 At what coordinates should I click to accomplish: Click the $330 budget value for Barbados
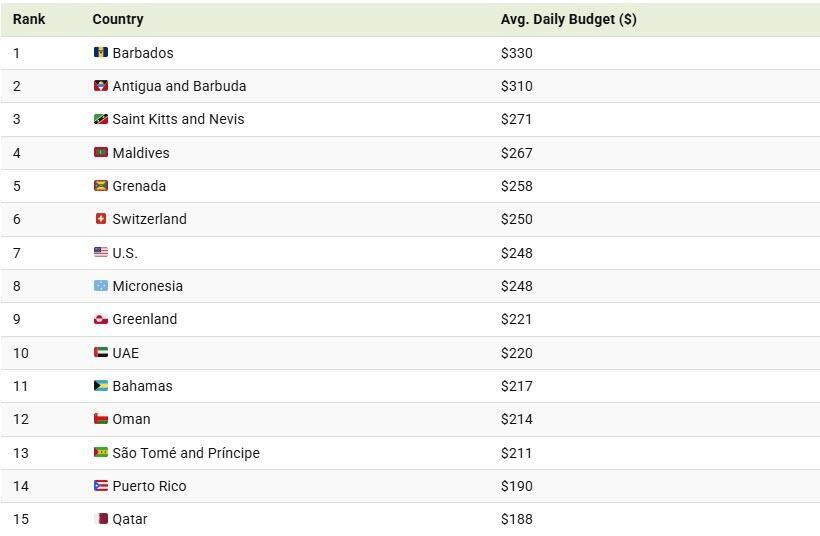point(517,53)
